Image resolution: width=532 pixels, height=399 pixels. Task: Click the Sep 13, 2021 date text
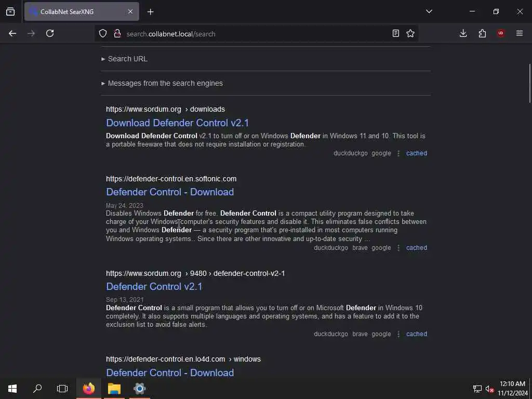pos(125,300)
